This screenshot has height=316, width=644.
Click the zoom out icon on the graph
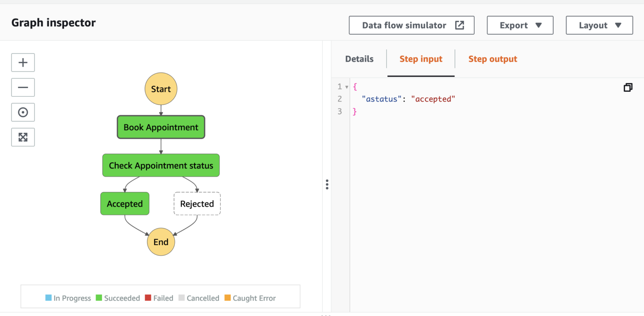[x=23, y=87]
